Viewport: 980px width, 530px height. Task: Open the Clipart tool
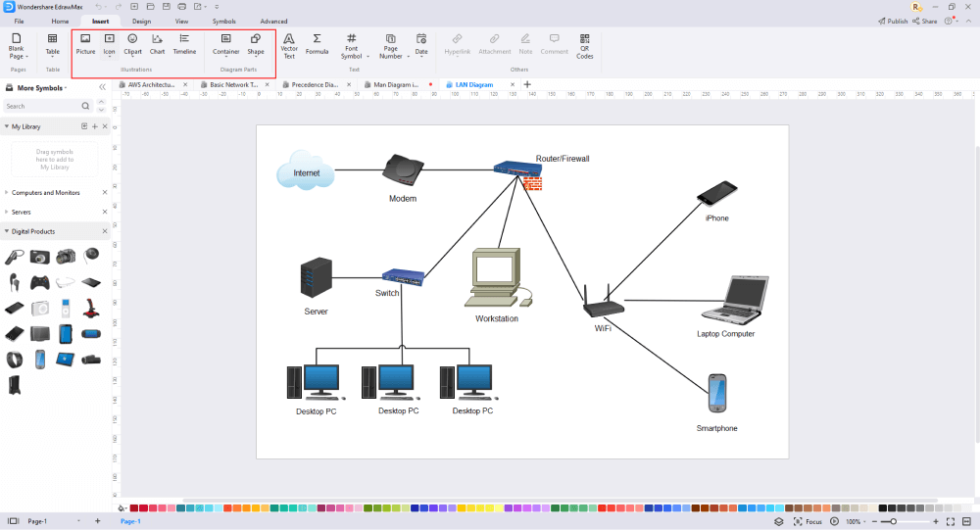[132, 44]
